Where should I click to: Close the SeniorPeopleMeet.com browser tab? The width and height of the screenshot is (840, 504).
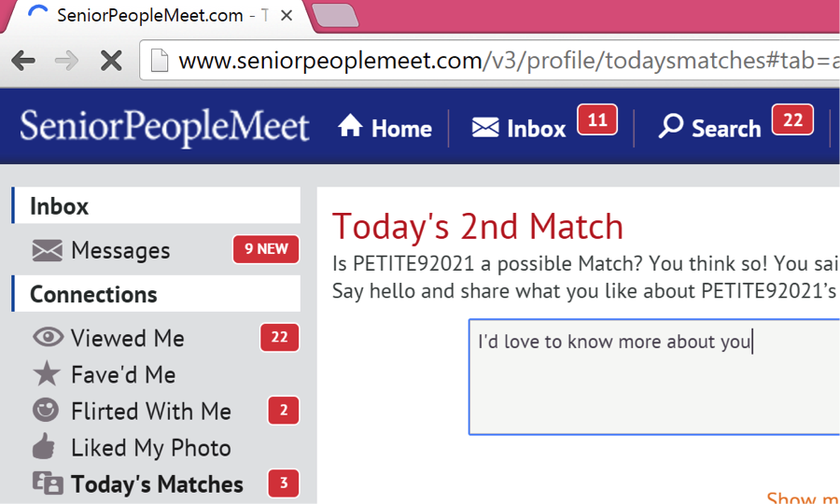click(x=287, y=16)
